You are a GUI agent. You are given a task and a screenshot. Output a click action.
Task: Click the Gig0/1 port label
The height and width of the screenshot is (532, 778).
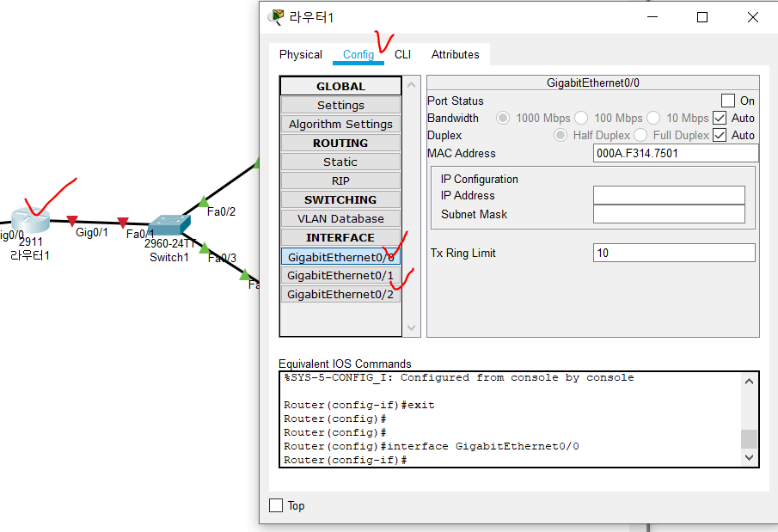pos(92,232)
